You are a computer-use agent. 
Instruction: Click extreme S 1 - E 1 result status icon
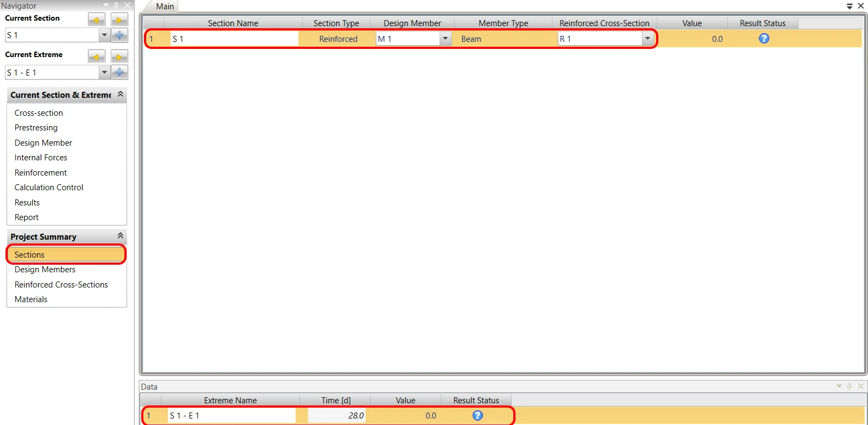pos(477,415)
